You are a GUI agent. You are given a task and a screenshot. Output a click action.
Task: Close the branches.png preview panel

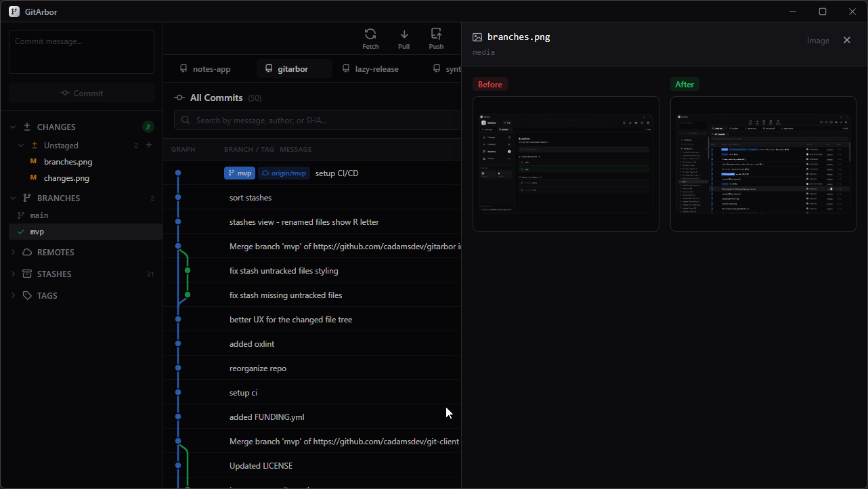pos(846,41)
